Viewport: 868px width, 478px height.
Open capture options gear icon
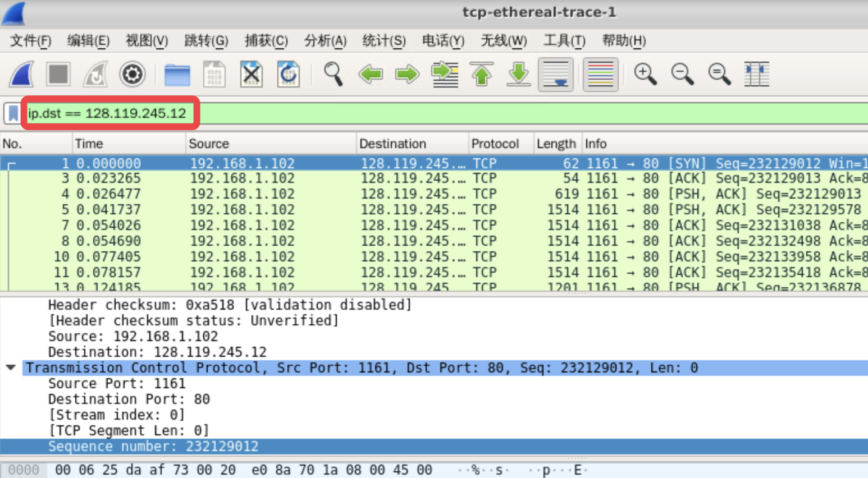[x=133, y=74]
